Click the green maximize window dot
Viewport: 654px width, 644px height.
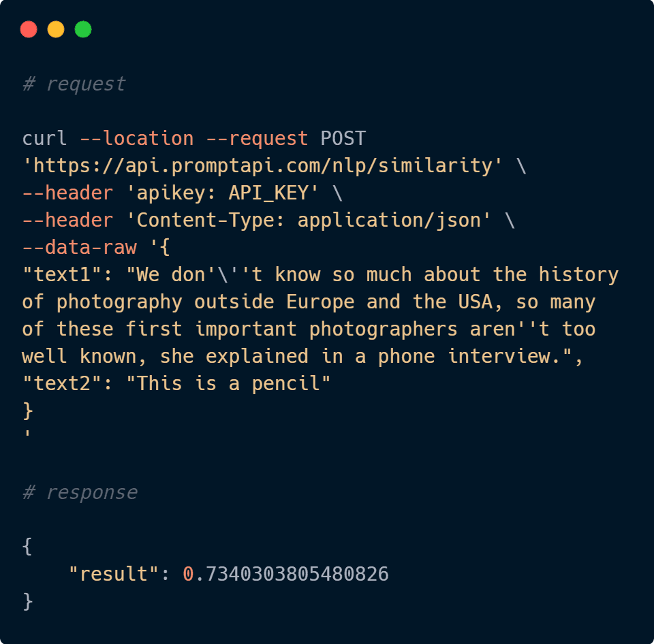[83, 29]
